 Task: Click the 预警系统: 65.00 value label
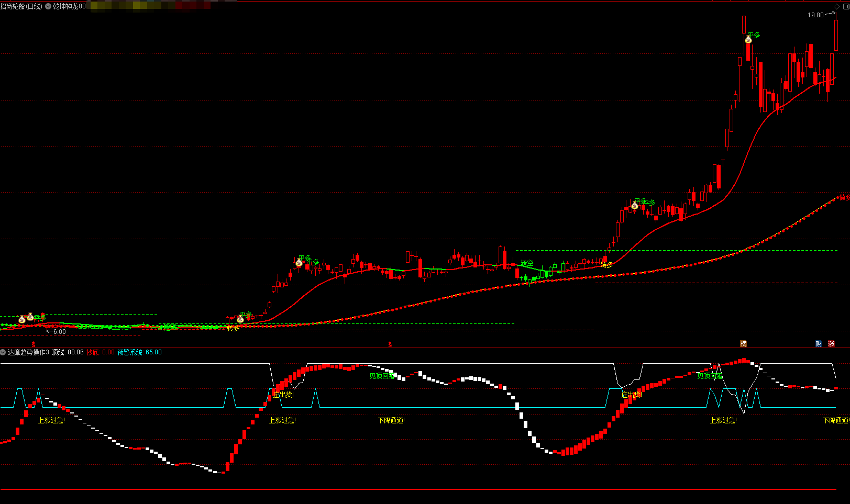point(139,352)
